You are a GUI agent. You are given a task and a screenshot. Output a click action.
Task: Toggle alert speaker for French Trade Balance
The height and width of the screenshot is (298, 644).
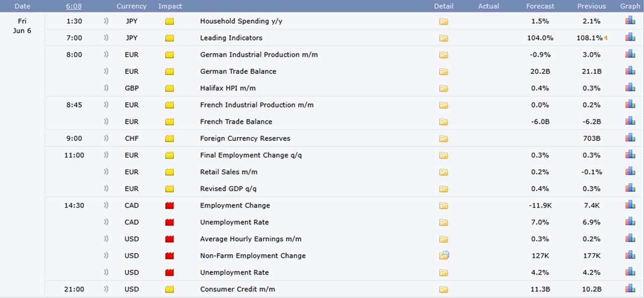click(x=106, y=121)
